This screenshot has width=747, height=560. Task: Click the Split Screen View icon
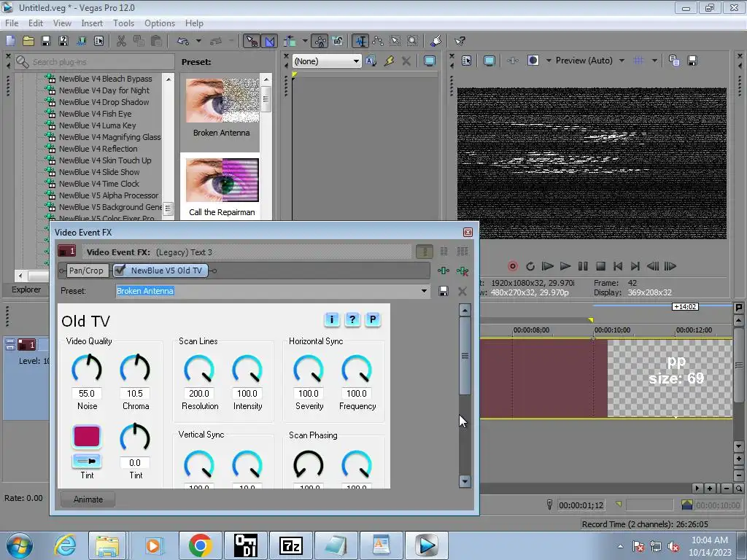(533, 61)
